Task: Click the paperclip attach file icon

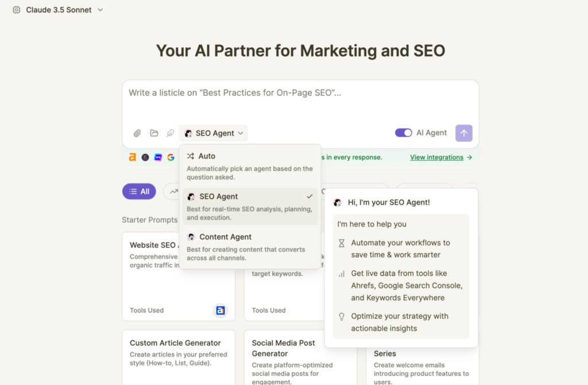Action: [x=137, y=133]
